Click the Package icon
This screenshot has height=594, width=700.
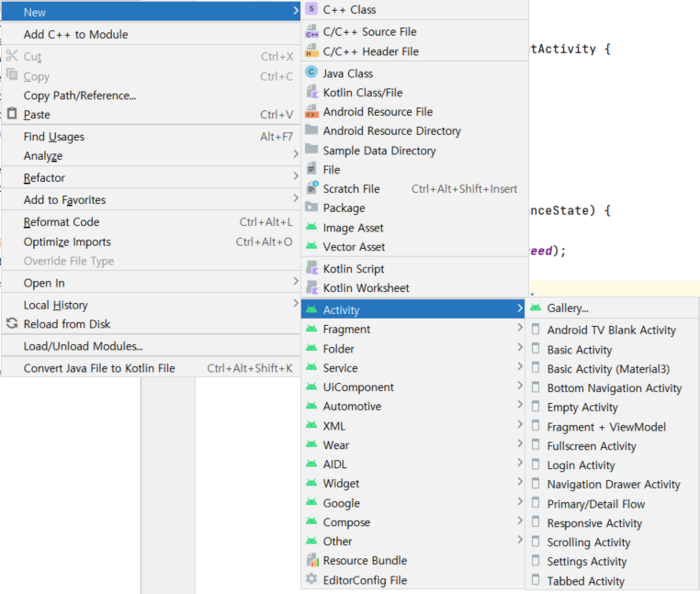(311, 207)
